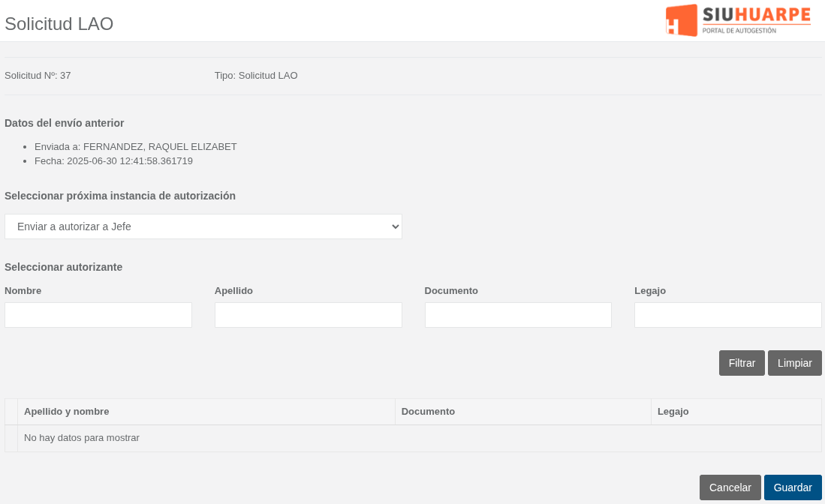Select the Documento input field
825x504 pixels.
point(518,315)
